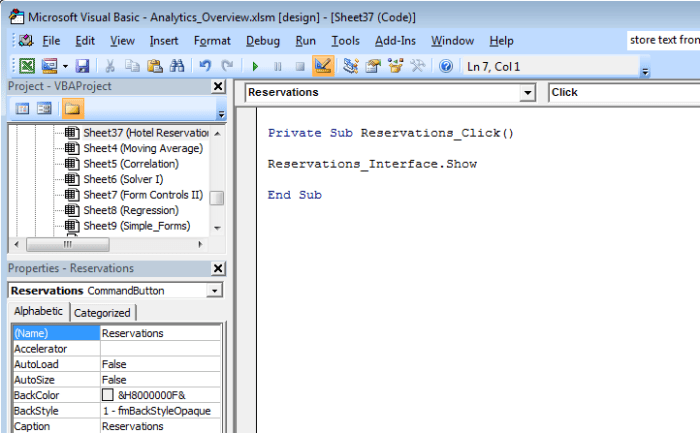Click the Redo arrow icon
This screenshot has height=433, width=700.
click(x=227, y=66)
